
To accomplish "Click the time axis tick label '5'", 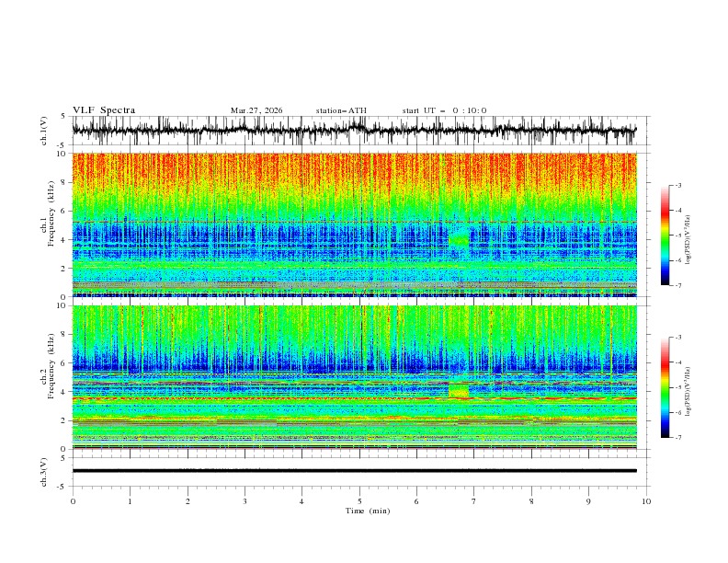I will 359,501.
